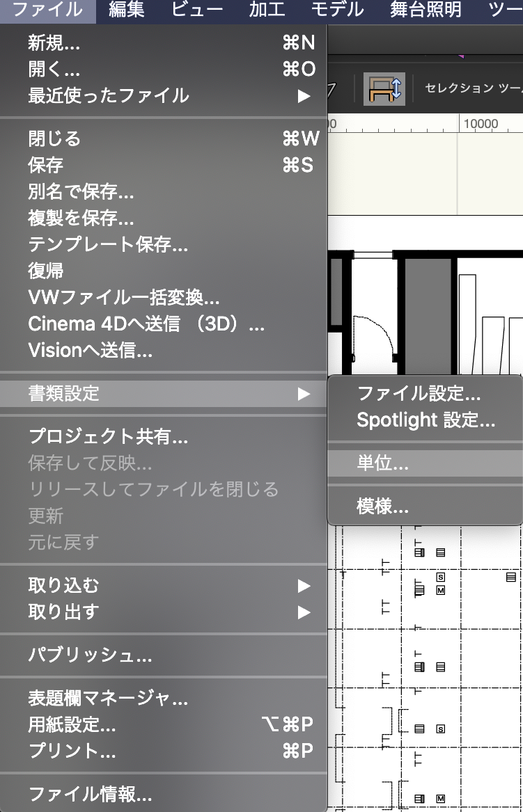Choose 複製を保存... entry
Image resolution: width=523 pixels, height=812 pixels.
pos(163,218)
